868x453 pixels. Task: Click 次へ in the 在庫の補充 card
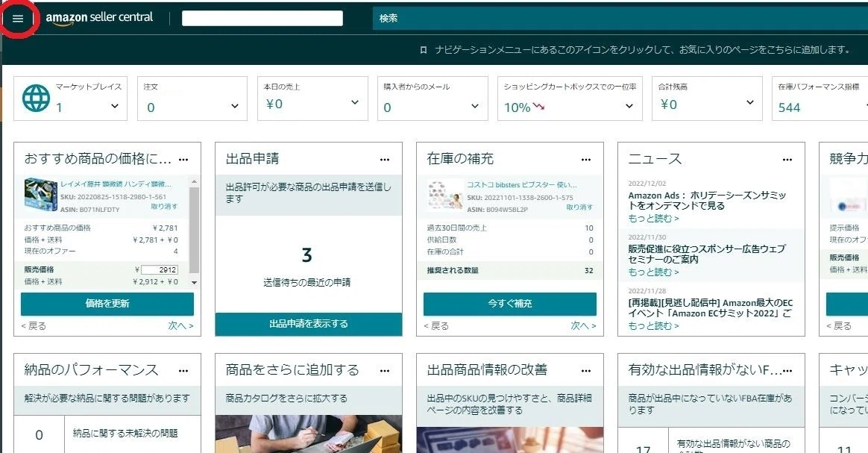583,325
